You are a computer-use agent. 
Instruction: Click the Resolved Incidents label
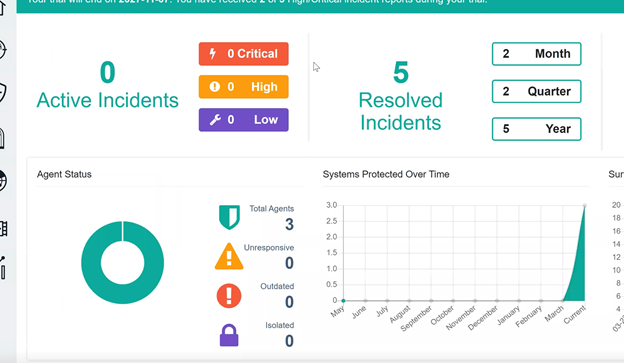(401, 111)
